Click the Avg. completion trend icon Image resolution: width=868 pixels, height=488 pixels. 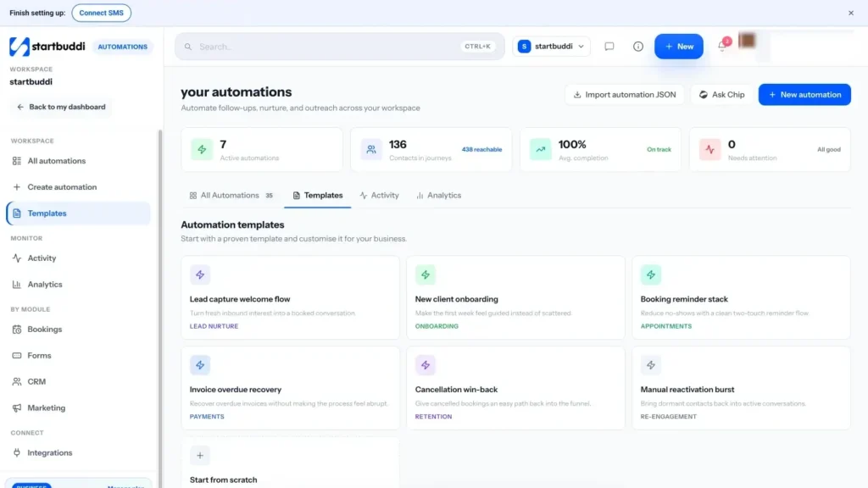point(540,149)
